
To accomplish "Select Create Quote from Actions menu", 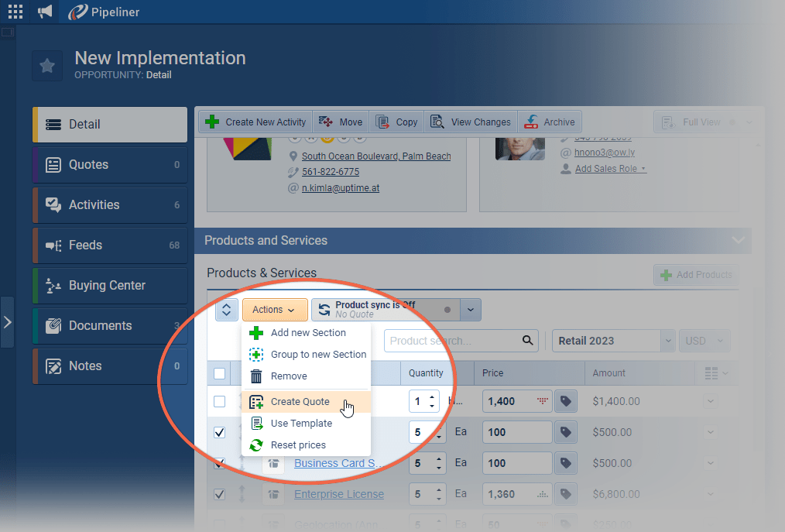I will [300, 402].
